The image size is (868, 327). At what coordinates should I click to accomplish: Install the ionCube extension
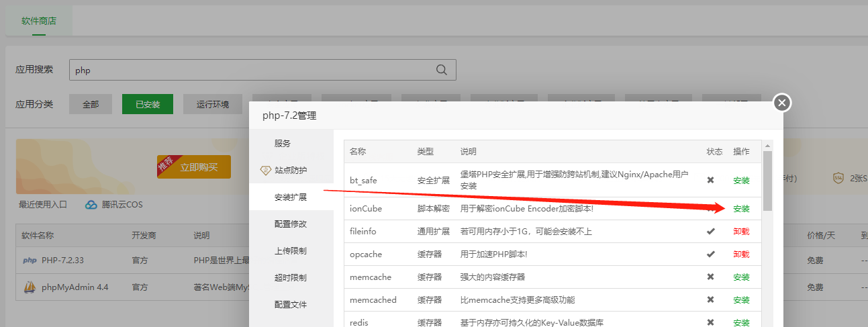click(x=741, y=209)
